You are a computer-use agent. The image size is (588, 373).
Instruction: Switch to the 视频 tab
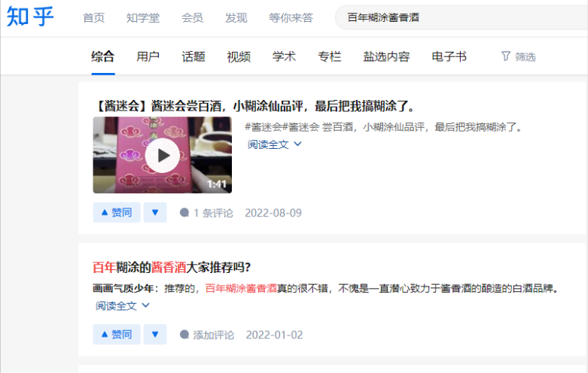tap(239, 56)
